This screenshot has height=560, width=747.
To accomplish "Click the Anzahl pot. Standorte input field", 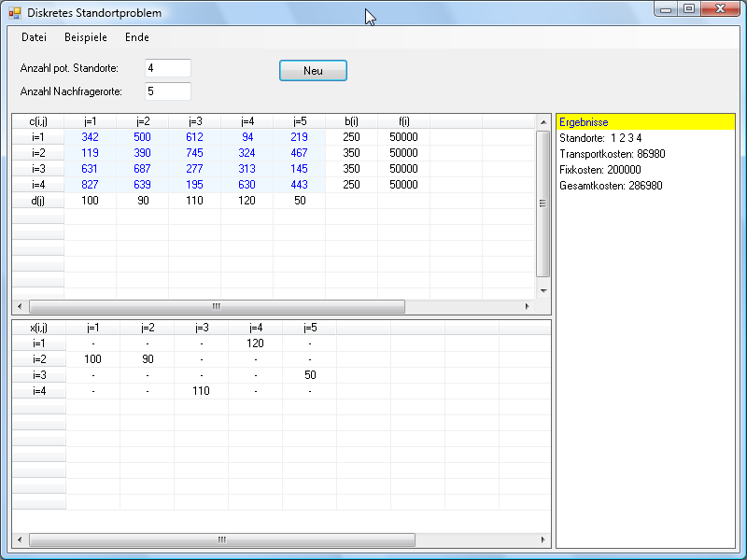I will [168, 68].
